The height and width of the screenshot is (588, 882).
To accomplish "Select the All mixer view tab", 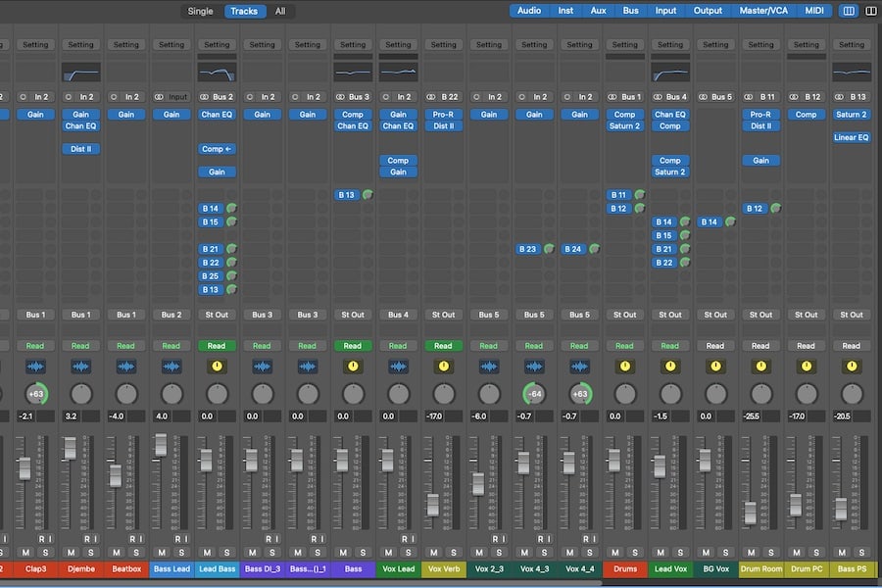I will (x=280, y=11).
